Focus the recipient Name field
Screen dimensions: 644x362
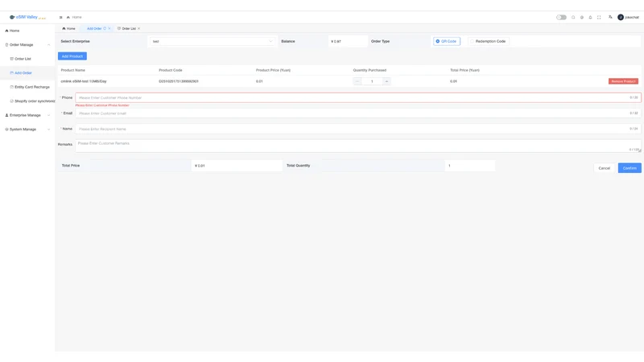pyautogui.click(x=357, y=129)
